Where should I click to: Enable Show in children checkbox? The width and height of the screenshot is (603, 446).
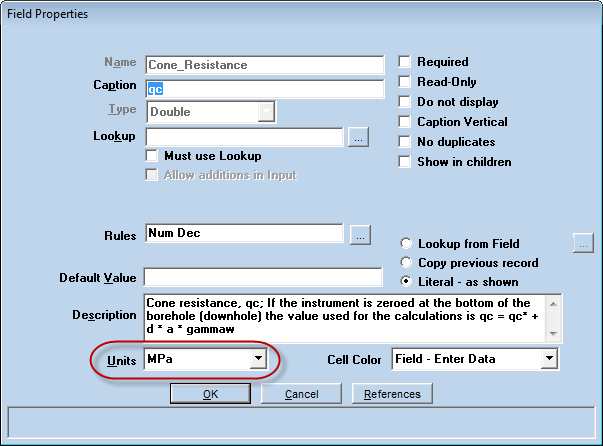point(405,162)
